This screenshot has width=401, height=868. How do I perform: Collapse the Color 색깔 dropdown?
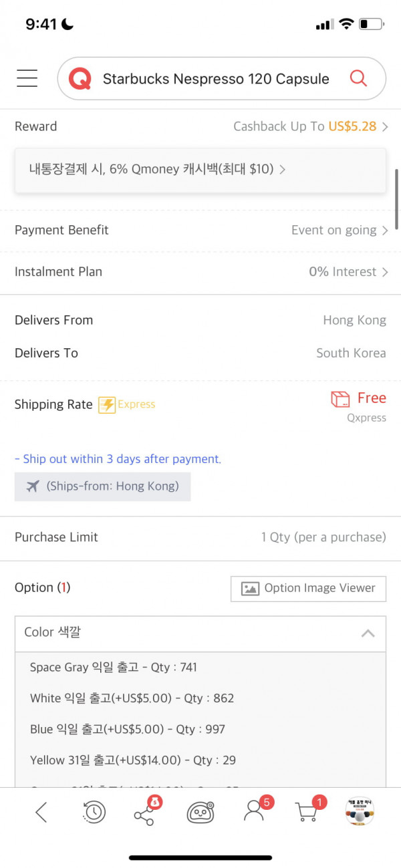[200, 633]
